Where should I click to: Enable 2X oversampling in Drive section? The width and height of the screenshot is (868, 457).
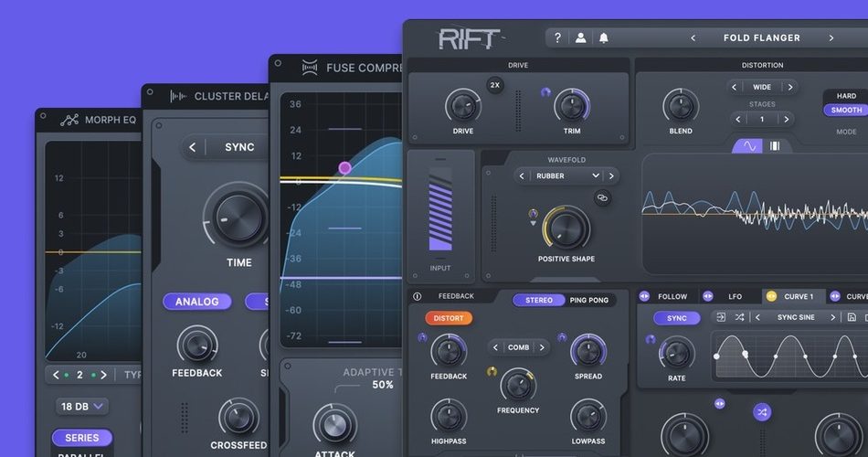click(x=495, y=85)
